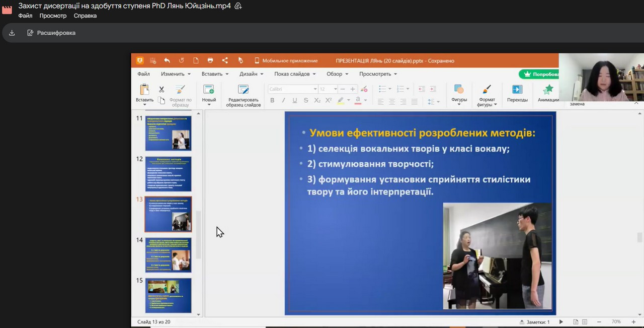Click the Share icon in title bar

[x=225, y=60]
